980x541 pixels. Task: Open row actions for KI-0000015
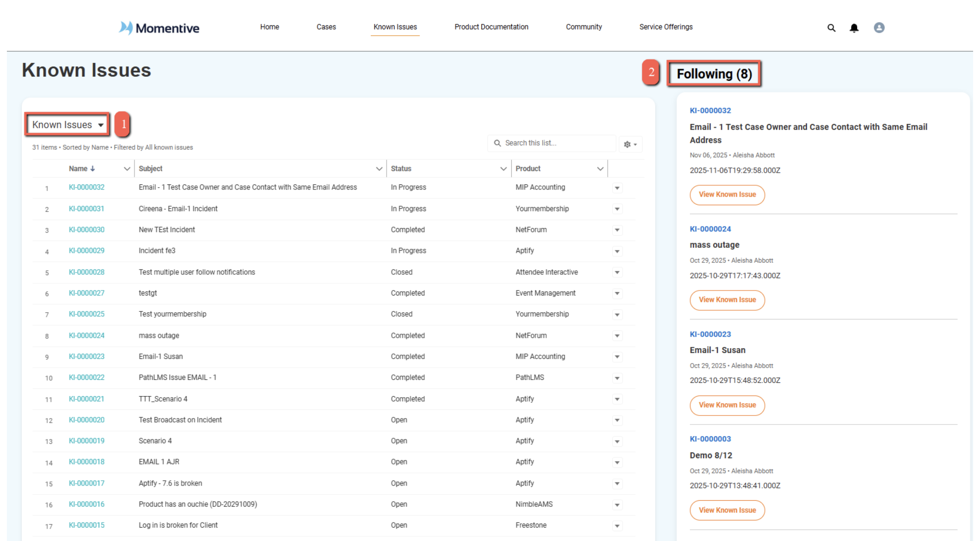(x=617, y=526)
